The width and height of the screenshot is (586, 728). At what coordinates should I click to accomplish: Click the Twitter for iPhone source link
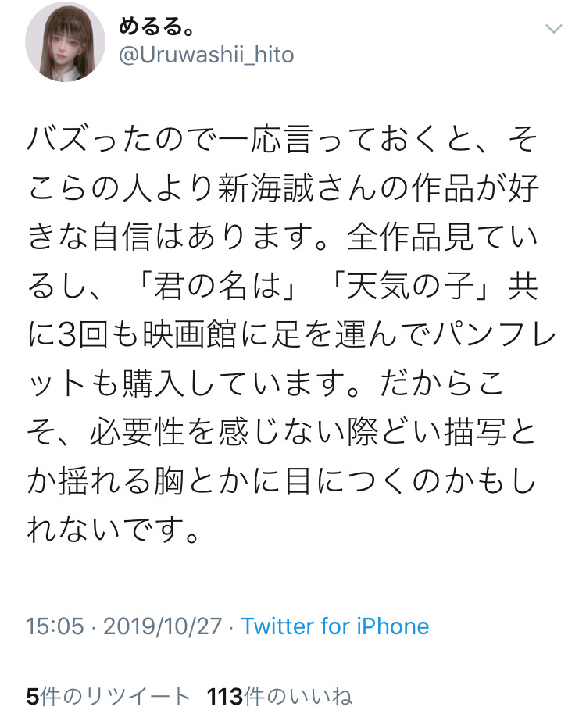(x=334, y=626)
